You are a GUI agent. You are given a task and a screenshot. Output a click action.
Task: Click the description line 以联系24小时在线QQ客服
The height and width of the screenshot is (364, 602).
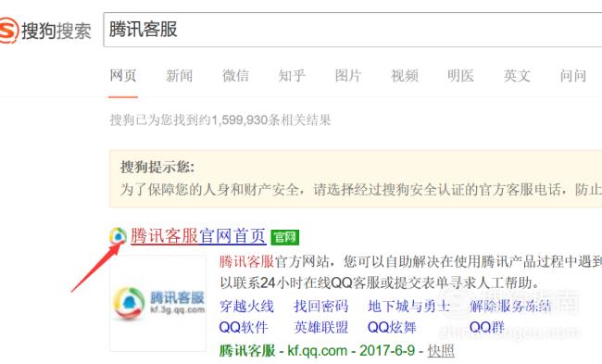point(380,283)
